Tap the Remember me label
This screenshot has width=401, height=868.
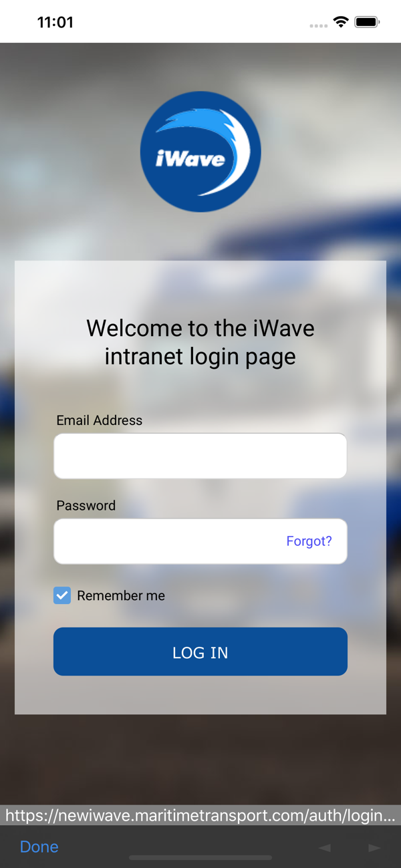coord(121,595)
